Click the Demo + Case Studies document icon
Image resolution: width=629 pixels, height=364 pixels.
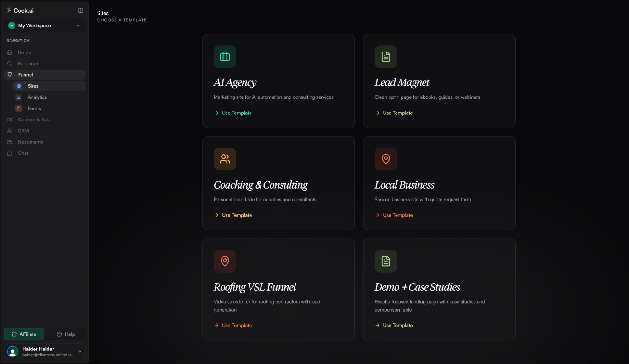pyautogui.click(x=385, y=261)
